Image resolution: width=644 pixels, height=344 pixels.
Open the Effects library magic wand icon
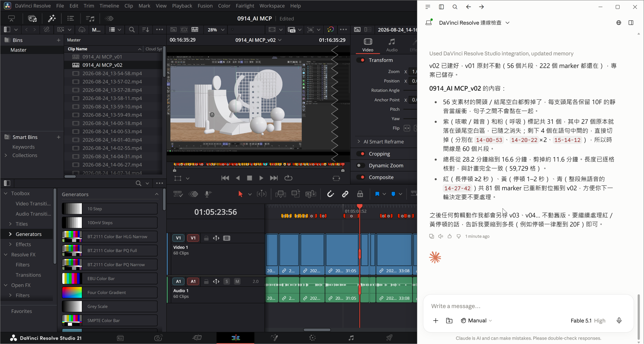tap(52, 18)
